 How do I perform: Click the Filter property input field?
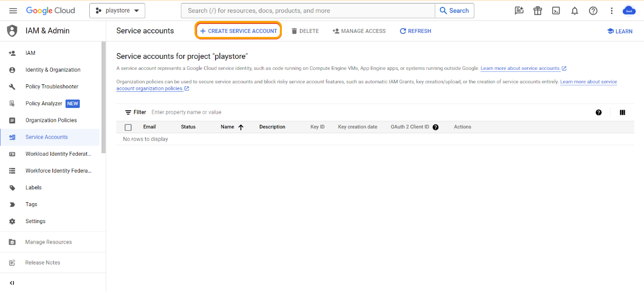[x=369, y=112]
